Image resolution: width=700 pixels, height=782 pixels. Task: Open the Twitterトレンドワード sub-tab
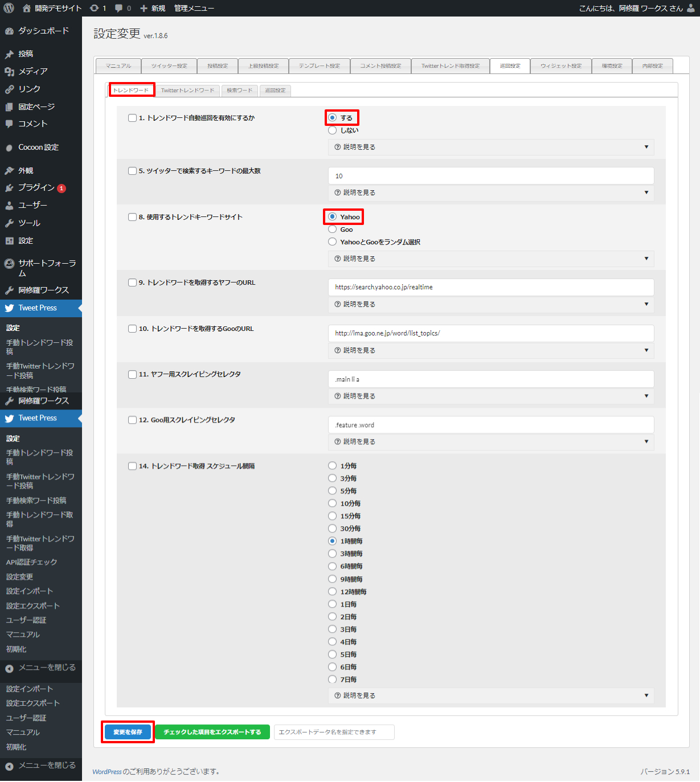188,91
